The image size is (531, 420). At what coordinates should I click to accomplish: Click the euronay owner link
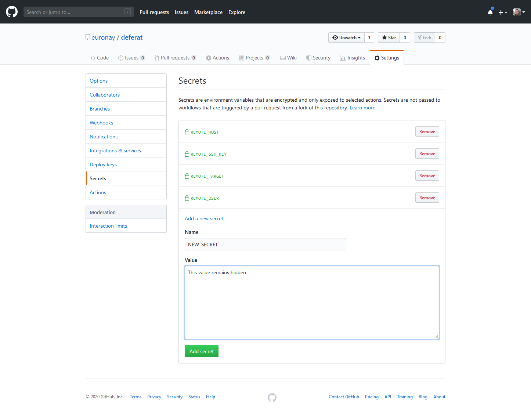(x=103, y=37)
